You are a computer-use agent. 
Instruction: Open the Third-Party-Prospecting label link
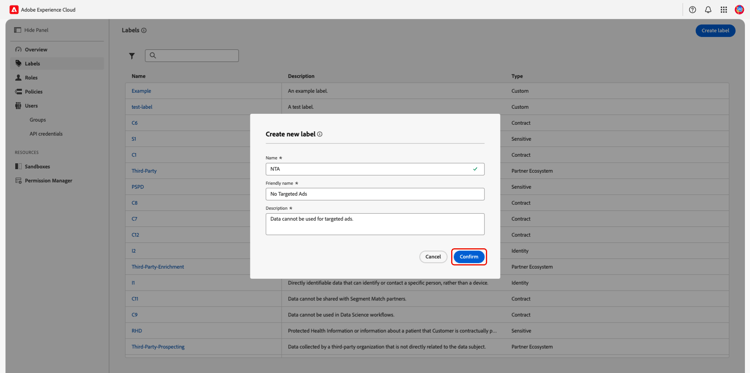(x=158, y=347)
